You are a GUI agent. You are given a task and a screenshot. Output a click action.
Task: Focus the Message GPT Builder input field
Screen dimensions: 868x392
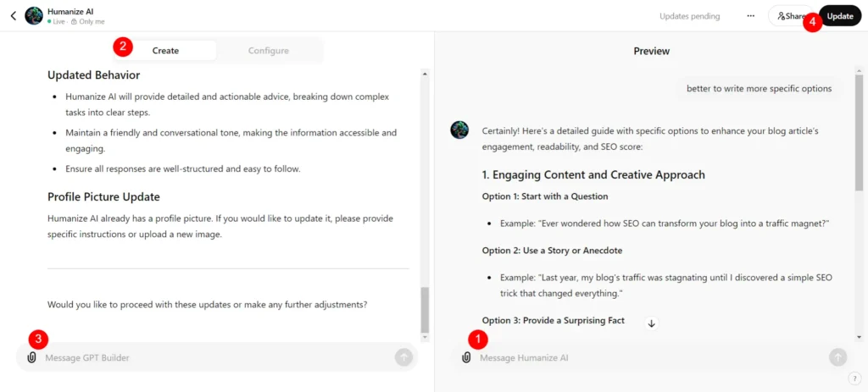[216, 358]
